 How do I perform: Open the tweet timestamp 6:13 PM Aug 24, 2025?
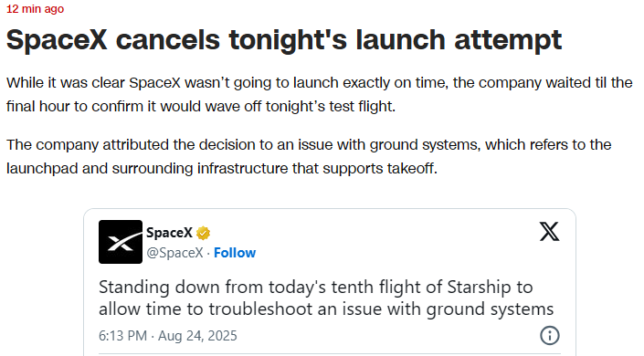pyautogui.click(x=167, y=336)
